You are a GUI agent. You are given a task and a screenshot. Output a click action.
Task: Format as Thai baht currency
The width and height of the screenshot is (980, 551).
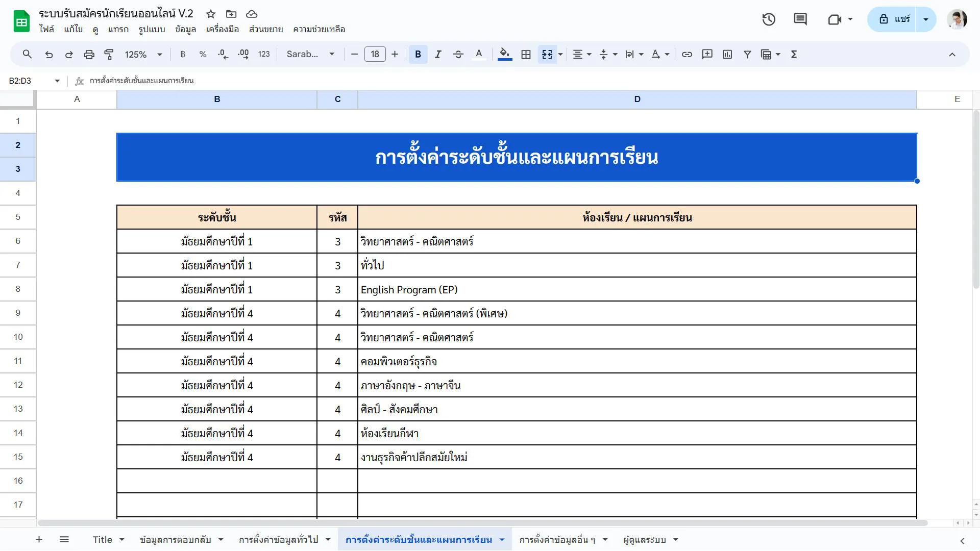[183, 54]
